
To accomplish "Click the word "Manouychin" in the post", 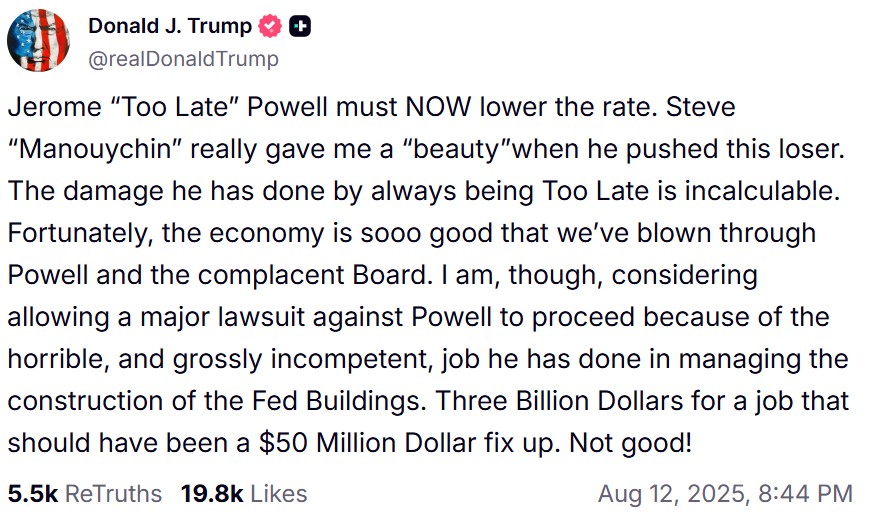I will tap(95, 149).
